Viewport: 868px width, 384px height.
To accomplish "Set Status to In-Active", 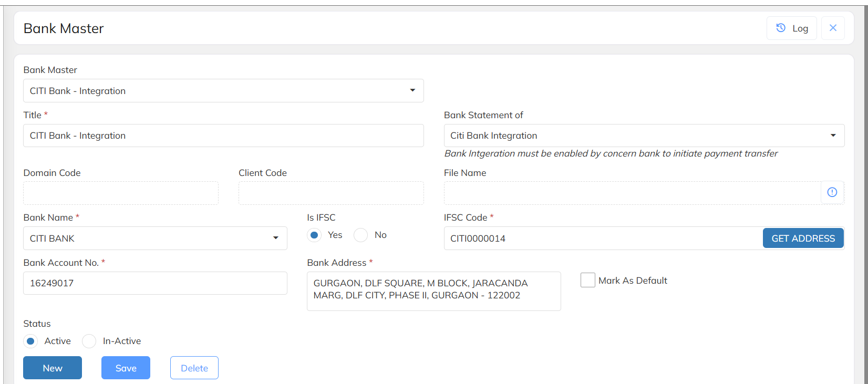I will coord(89,341).
